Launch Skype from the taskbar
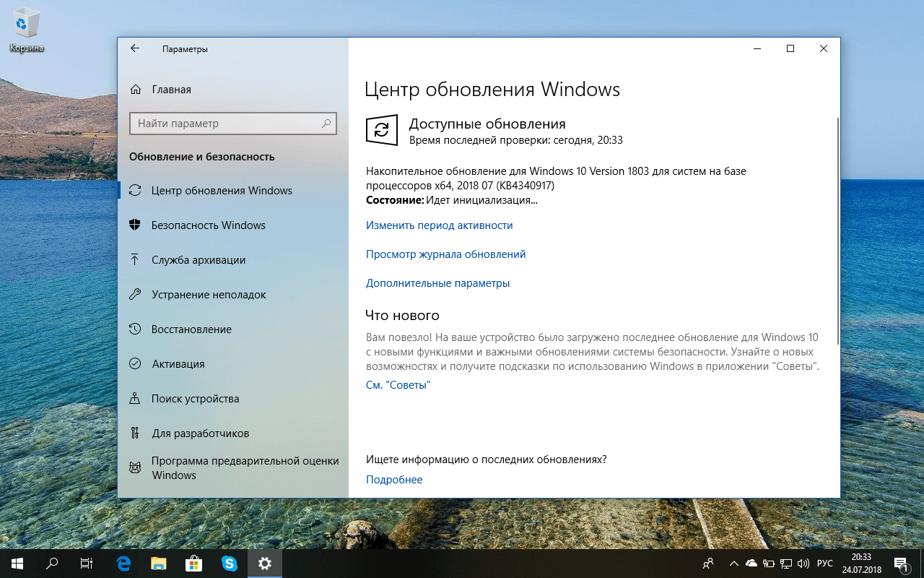 (x=230, y=564)
